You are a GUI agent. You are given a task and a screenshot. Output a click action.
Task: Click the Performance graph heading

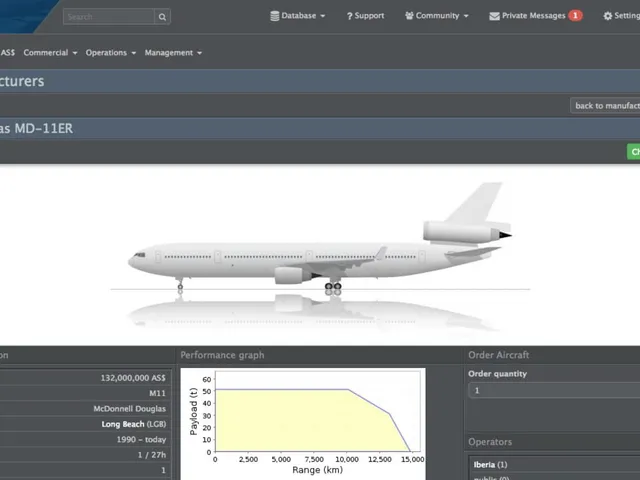pos(222,355)
